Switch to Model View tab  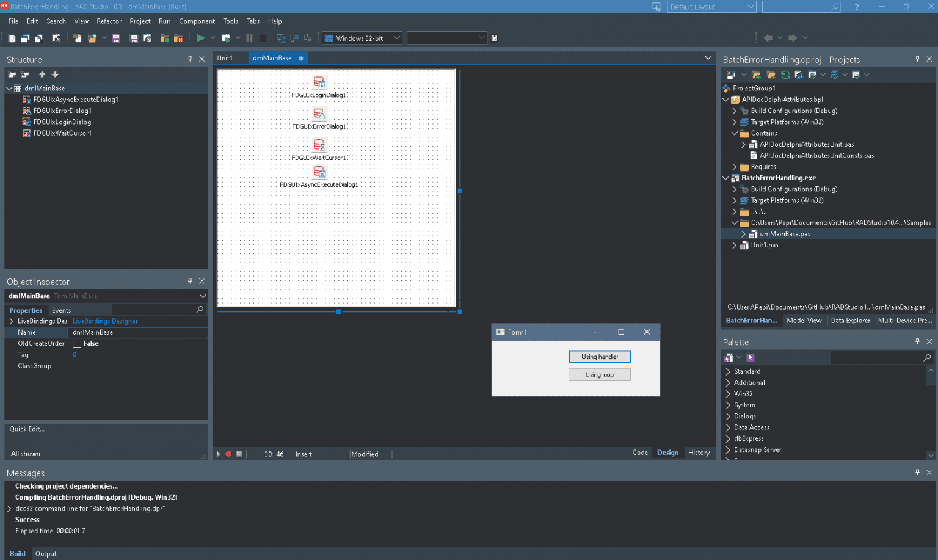pos(804,321)
